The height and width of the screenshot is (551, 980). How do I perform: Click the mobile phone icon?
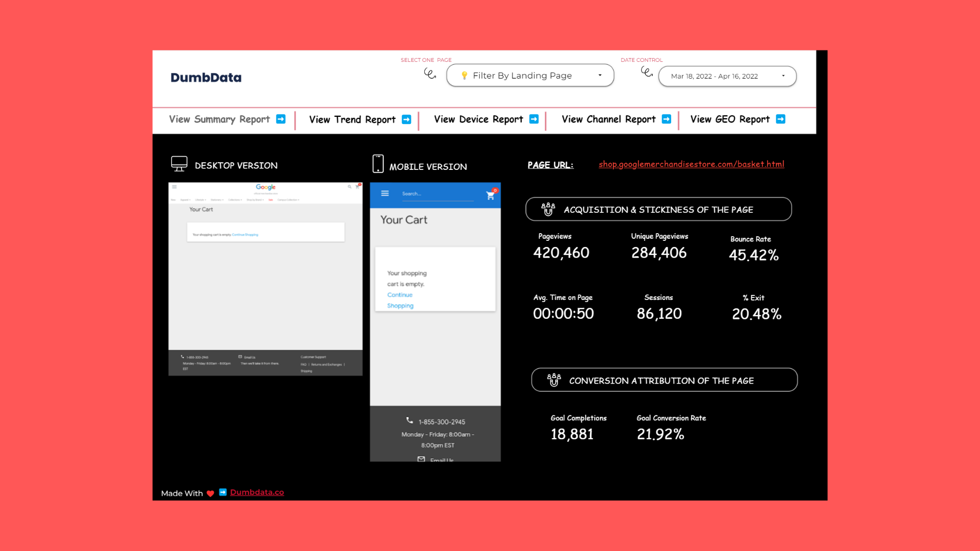pyautogui.click(x=378, y=164)
